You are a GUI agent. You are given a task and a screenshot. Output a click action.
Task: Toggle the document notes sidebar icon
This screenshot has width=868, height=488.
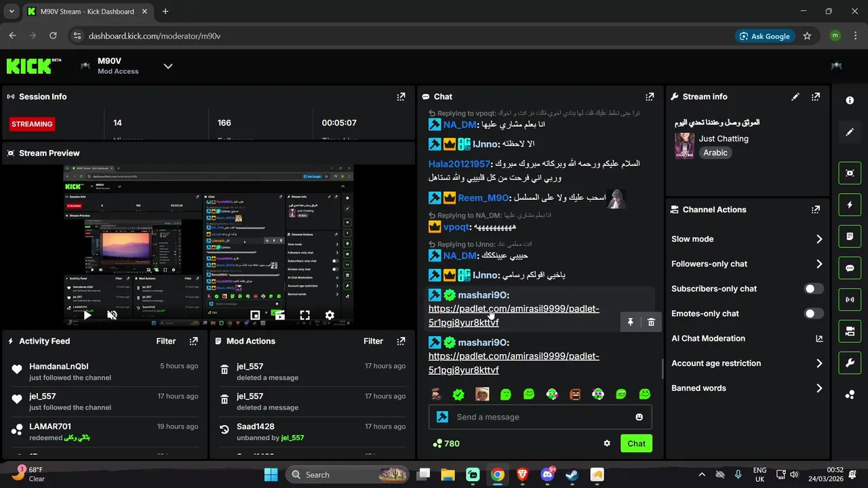[850, 237]
